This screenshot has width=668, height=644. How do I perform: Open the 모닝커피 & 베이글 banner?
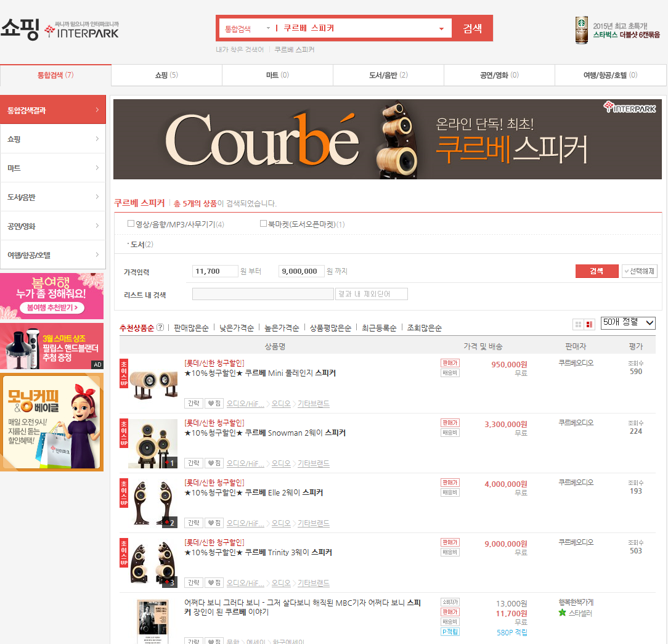click(x=52, y=422)
